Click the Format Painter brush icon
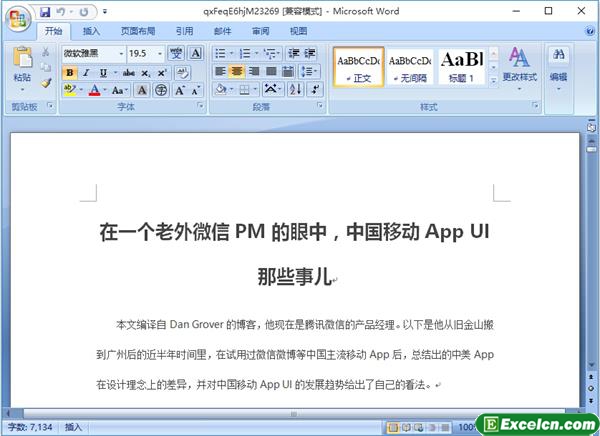The image size is (600, 436). point(46,83)
